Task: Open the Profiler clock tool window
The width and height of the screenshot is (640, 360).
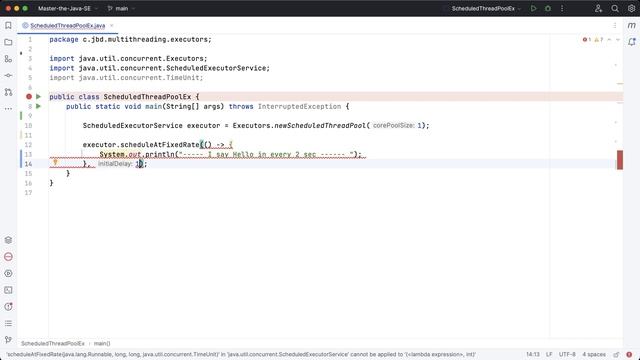Action: pos(8,307)
